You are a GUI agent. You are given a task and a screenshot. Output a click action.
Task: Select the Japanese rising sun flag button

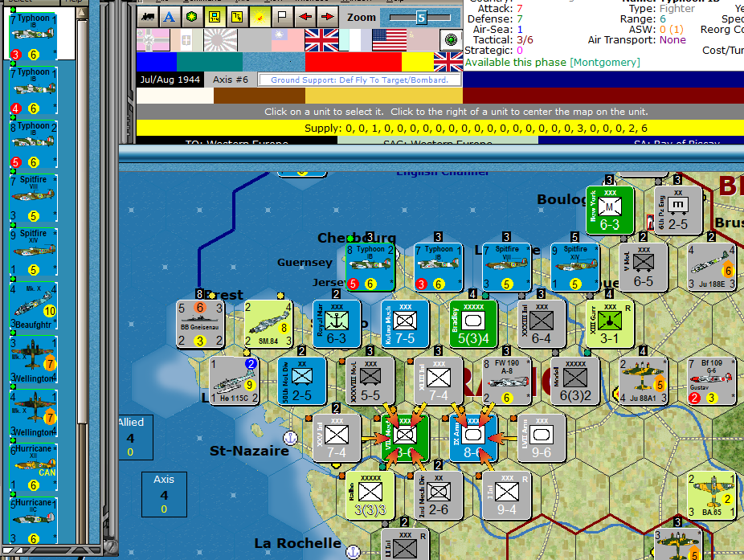point(220,40)
